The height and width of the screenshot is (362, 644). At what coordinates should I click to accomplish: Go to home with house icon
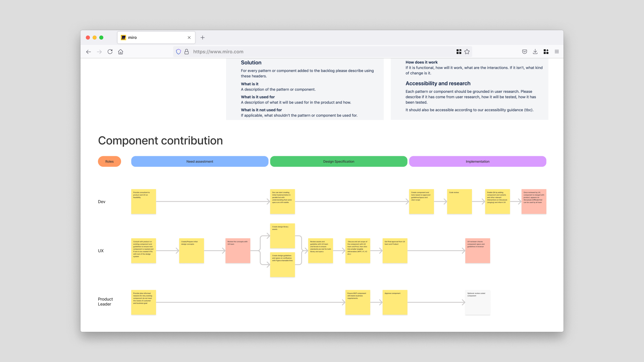(121, 52)
